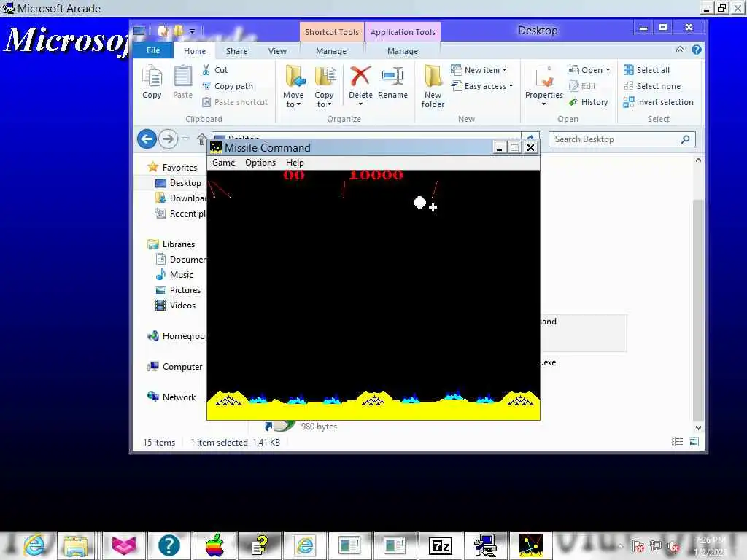
Task: Open Pictures library in sidebar
Action: (x=185, y=290)
